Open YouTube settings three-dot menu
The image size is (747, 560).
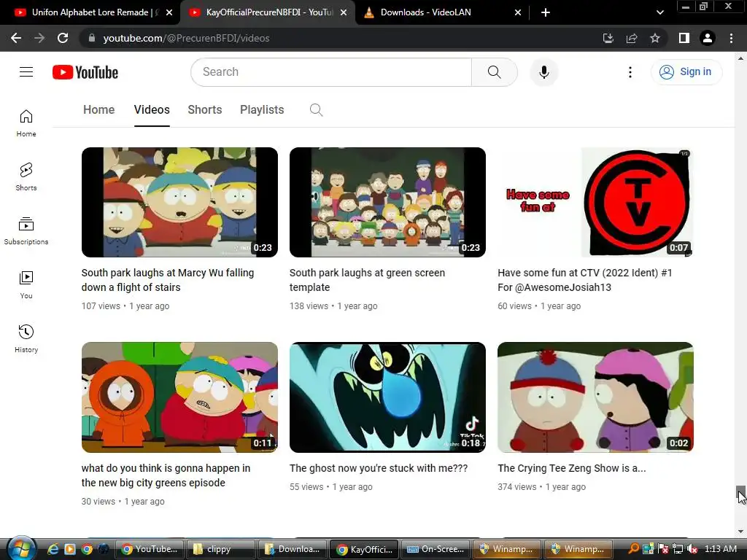[x=630, y=72]
